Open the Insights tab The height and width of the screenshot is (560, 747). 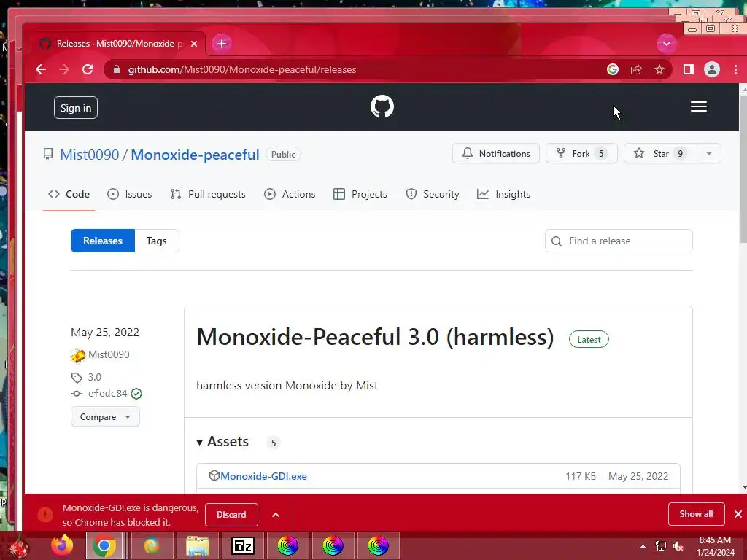point(503,194)
